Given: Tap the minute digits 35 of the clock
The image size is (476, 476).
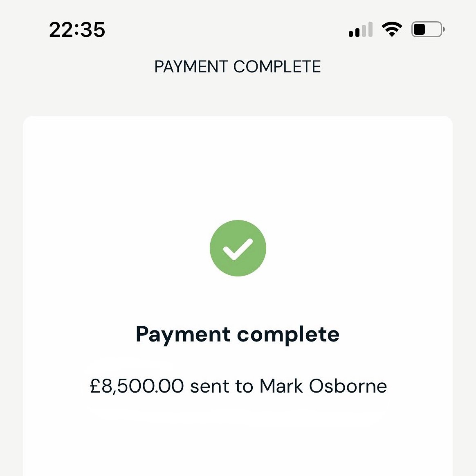Looking at the screenshot, I should [x=92, y=30].
